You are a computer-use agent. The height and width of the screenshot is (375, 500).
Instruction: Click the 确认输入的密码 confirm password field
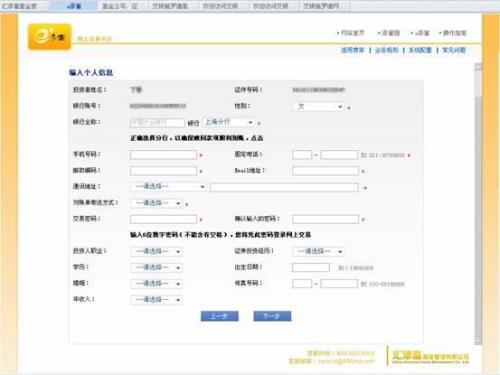coord(325,219)
